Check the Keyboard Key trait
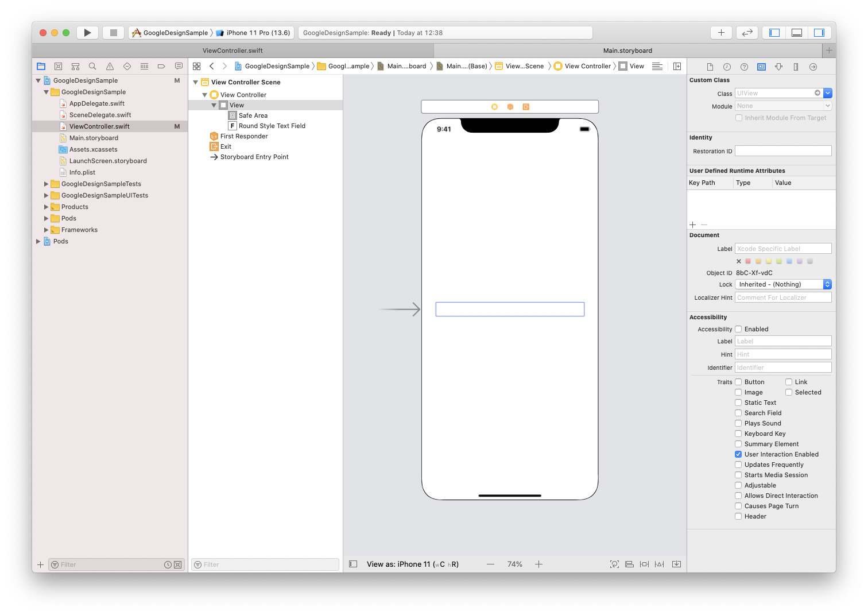This screenshot has height=615, width=868. coord(739,434)
